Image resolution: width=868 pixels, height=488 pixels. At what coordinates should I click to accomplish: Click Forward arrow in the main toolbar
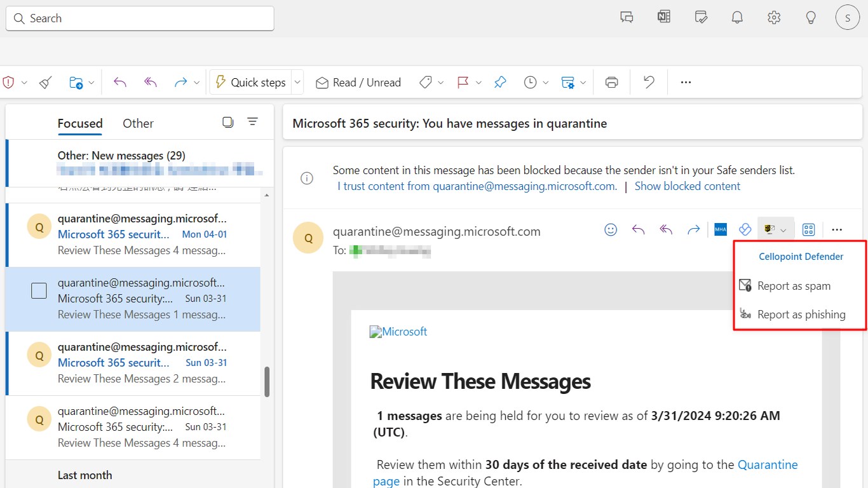pyautogui.click(x=180, y=83)
